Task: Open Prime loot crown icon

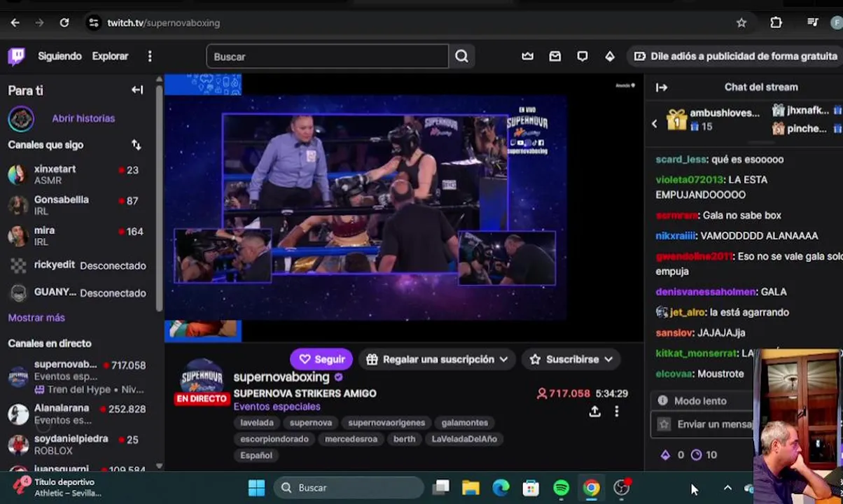Action: click(x=528, y=56)
